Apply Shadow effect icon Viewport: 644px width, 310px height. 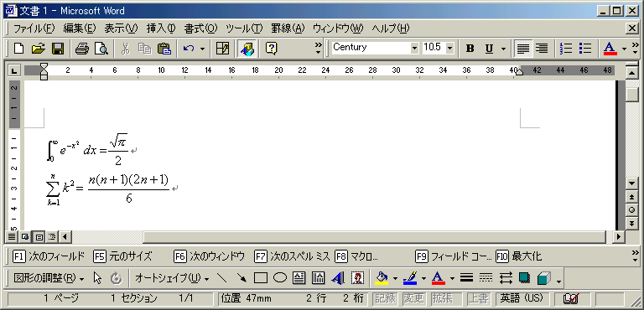tap(524, 278)
